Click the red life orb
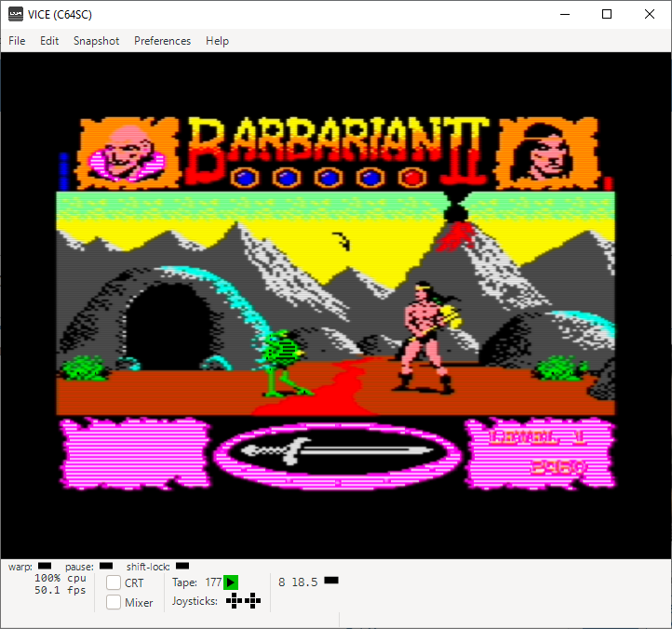672x629 pixels. click(x=412, y=178)
